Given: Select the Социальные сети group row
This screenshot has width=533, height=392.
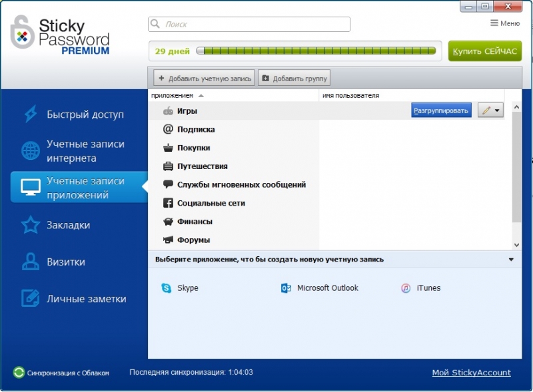Looking at the screenshot, I should [x=326, y=203].
